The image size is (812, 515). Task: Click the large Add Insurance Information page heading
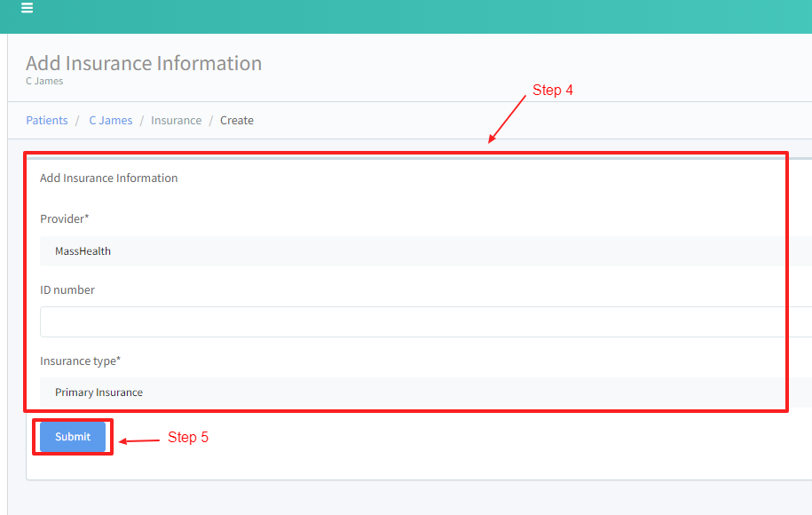[x=144, y=63]
